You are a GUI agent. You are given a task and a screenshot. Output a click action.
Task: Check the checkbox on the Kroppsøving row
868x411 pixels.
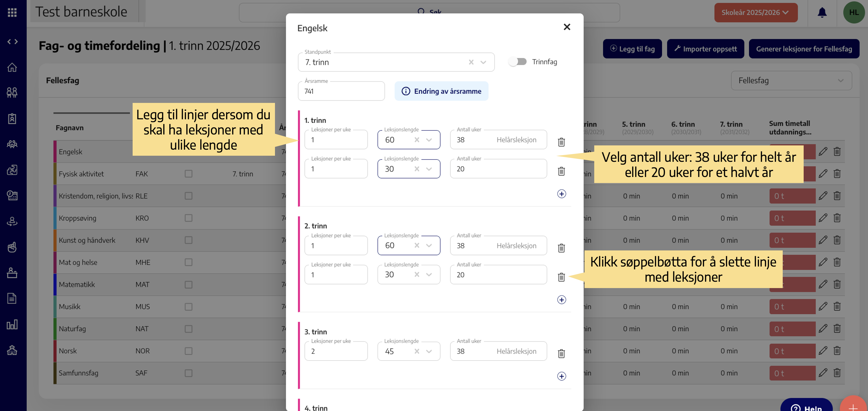[188, 218]
